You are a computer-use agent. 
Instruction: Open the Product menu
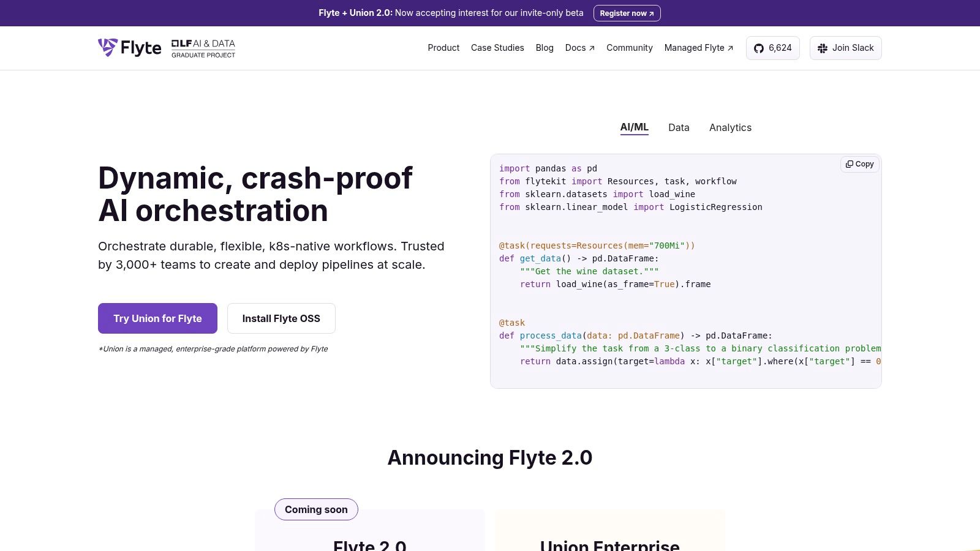pos(443,48)
